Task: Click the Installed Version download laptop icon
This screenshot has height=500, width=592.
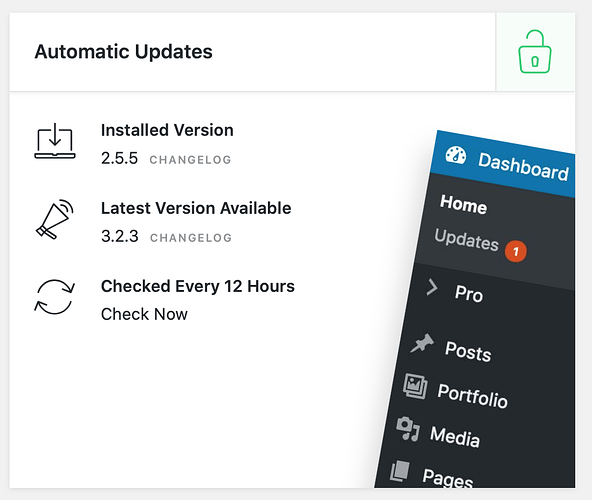Action: click(x=55, y=141)
